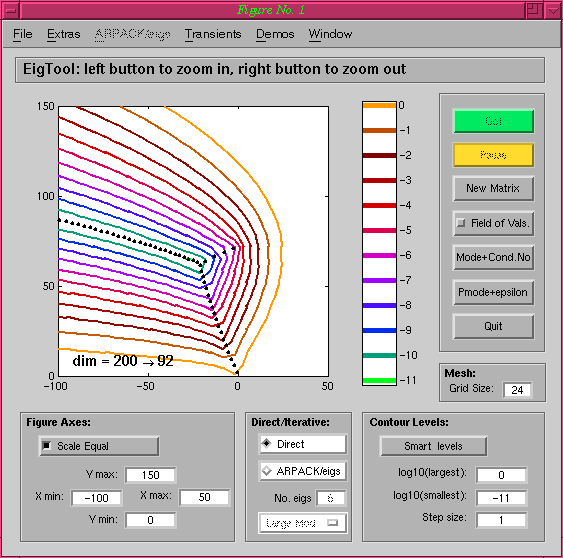Click the New Matrix button
The image size is (563, 558).
[493, 189]
